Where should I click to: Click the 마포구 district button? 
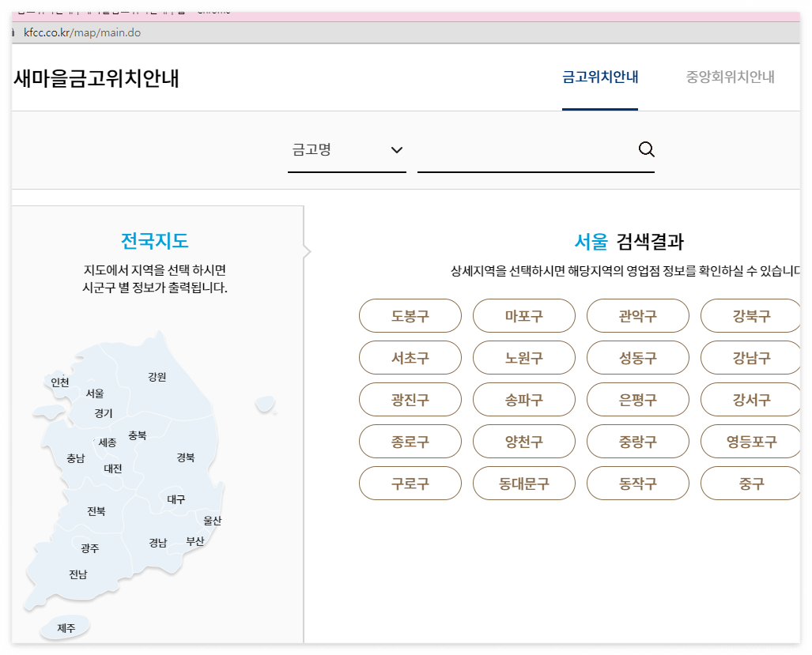point(523,315)
